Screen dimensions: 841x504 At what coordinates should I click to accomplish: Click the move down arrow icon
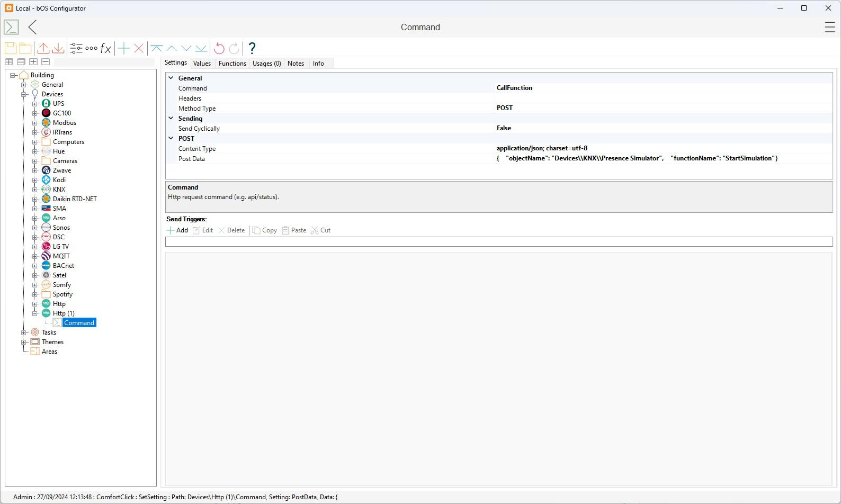[186, 48]
